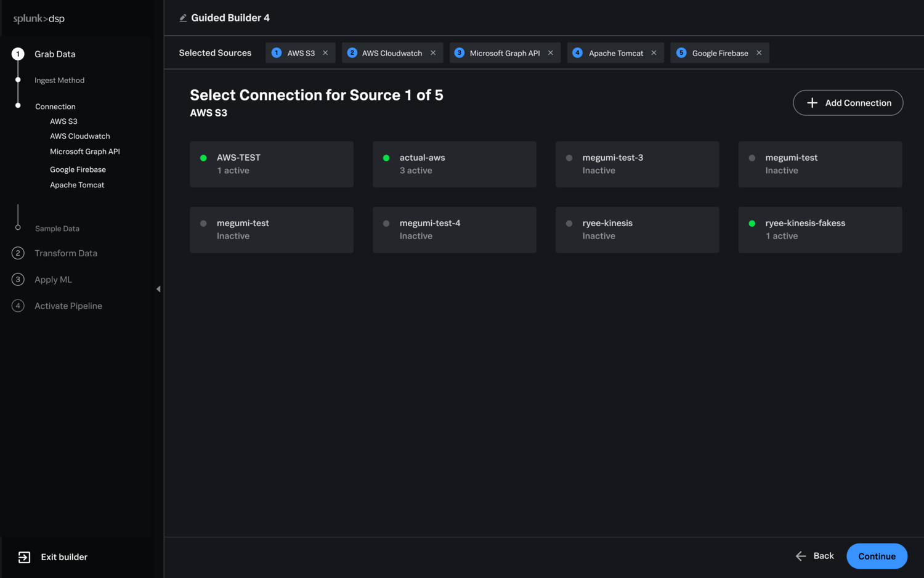Click the step 3 circle icon

click(18, 280)
